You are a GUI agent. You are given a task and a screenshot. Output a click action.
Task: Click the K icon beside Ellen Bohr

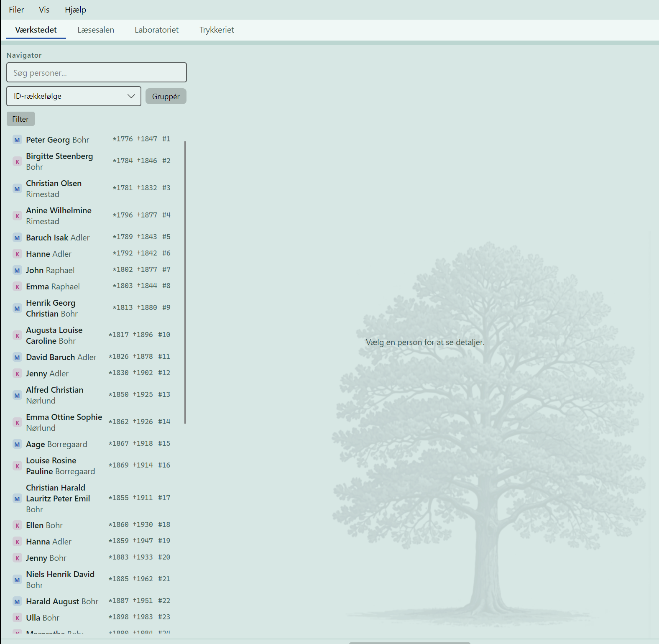click(x=17, y=525)
